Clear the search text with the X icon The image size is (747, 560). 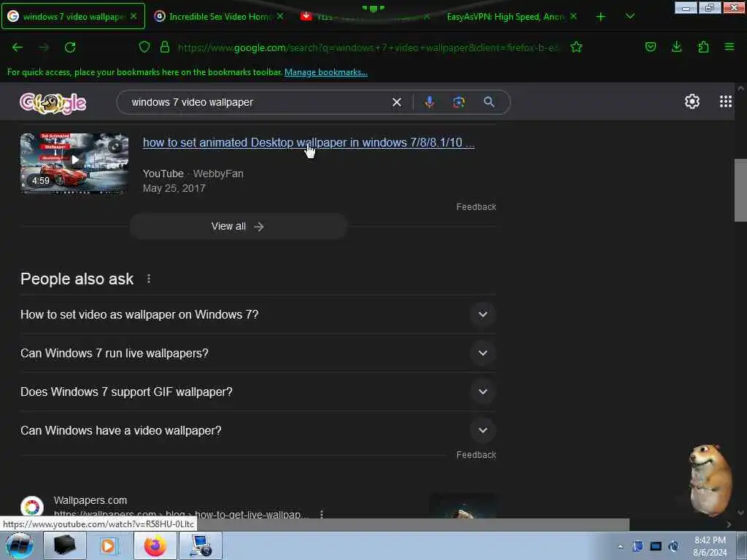coord(396,102)
